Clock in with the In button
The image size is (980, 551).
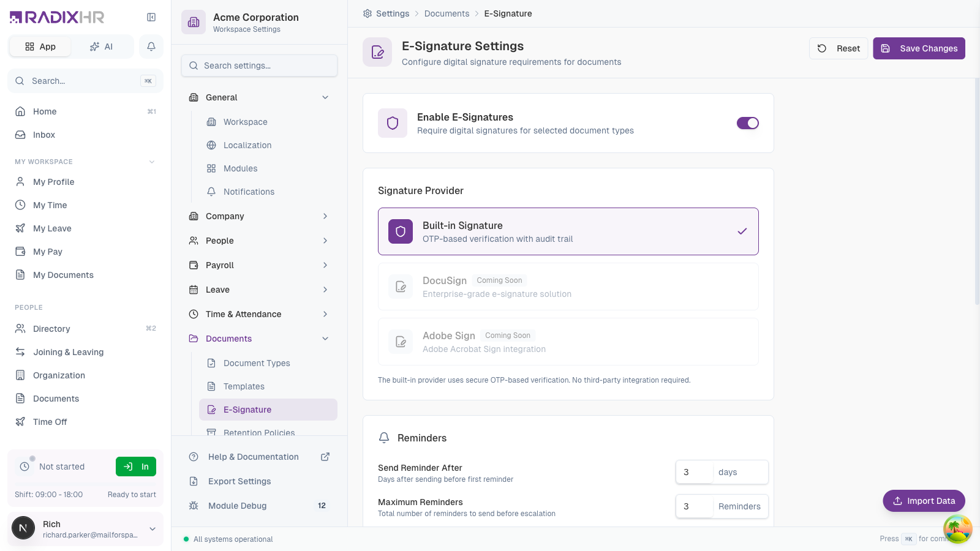136,467
